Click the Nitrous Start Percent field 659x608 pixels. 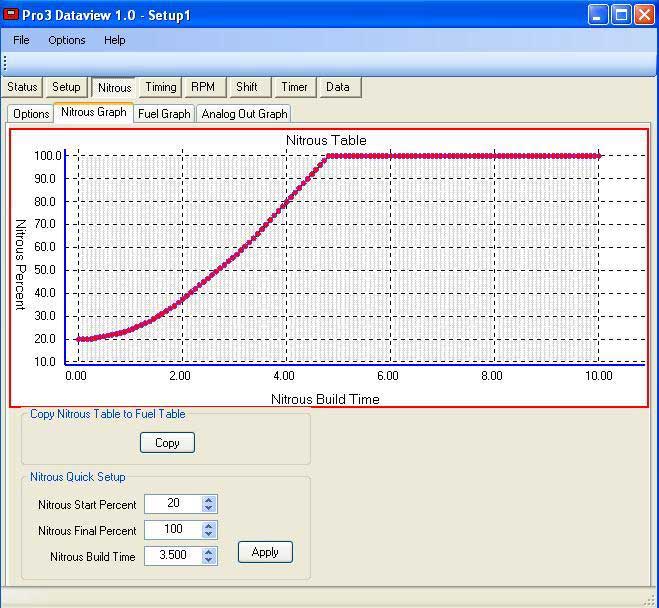(x=173, y=503)
